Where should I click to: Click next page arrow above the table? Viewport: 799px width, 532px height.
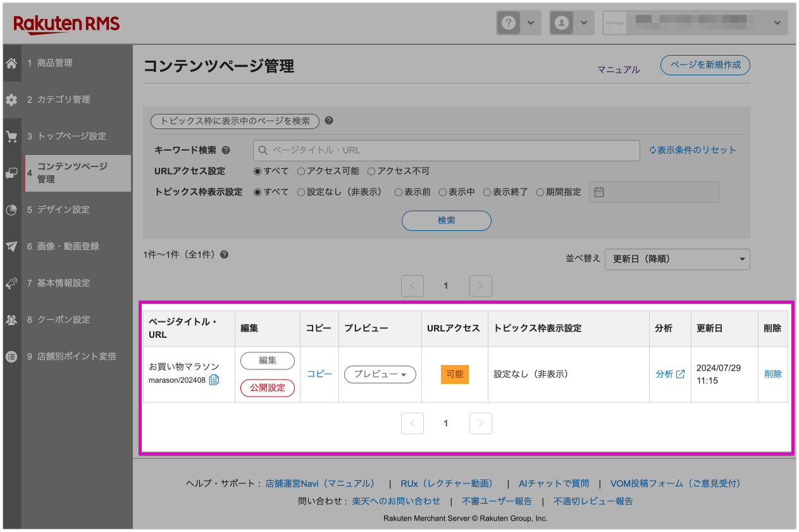(481, 286)
